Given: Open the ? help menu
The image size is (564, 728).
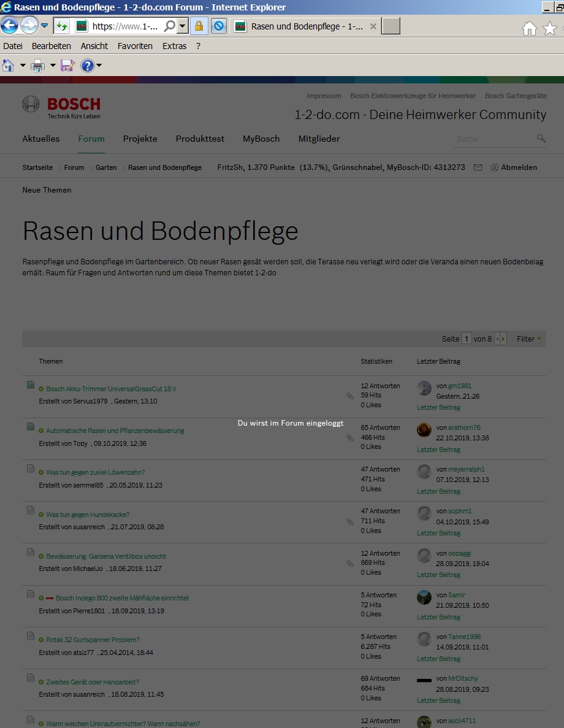Looking at the screenshot, I should coord(198,46).
